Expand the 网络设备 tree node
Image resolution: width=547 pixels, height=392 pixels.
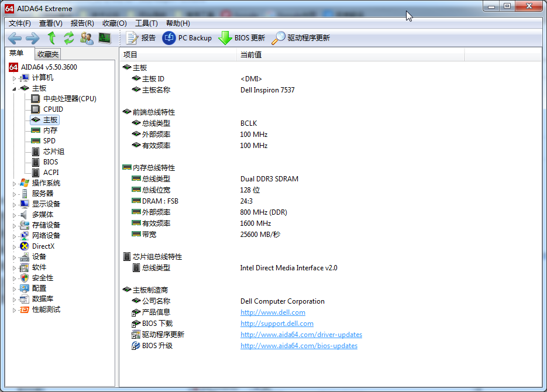[x=14, y=236]
